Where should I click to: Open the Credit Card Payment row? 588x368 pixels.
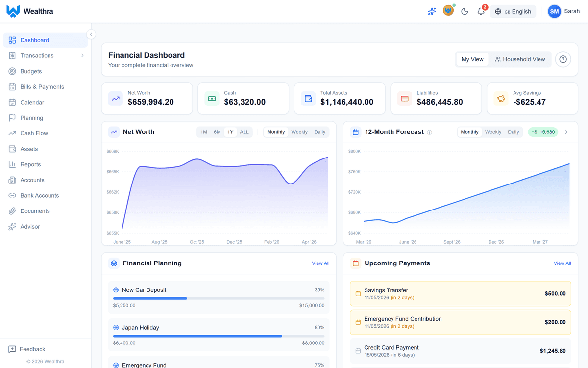click(461, 351)
